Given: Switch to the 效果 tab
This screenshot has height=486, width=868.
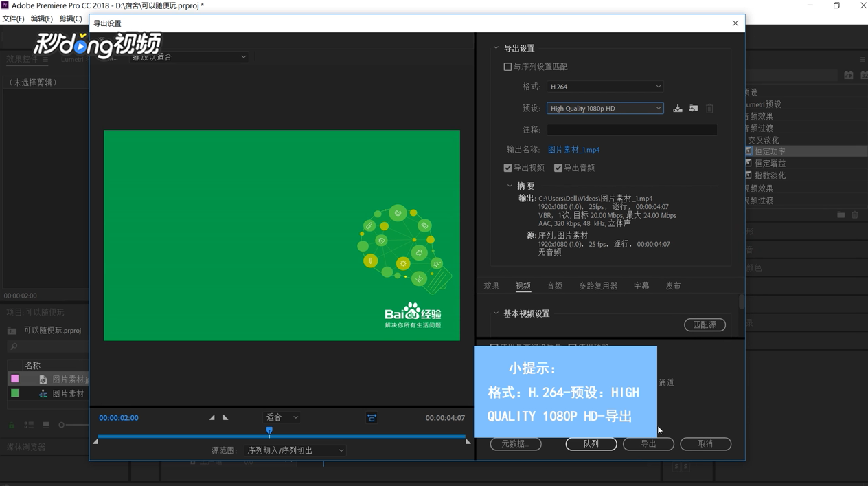Looking at the screenshot, I should [x=492, y=286].
